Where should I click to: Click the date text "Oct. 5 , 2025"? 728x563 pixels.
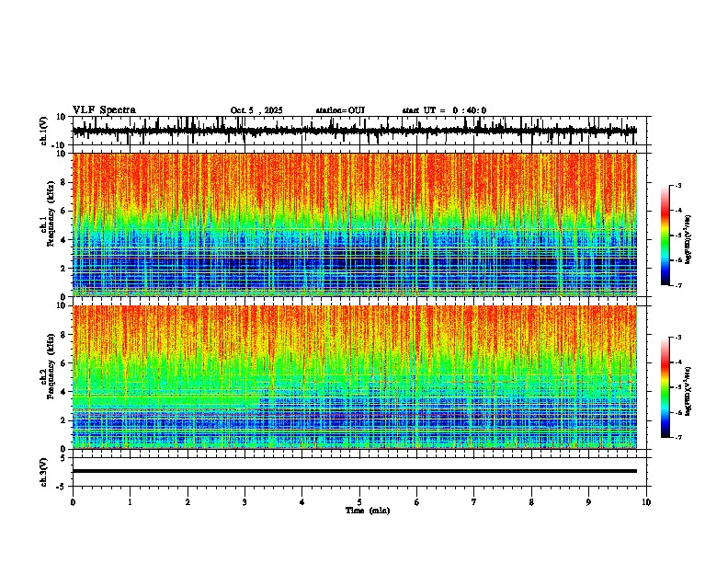point(256,110)
